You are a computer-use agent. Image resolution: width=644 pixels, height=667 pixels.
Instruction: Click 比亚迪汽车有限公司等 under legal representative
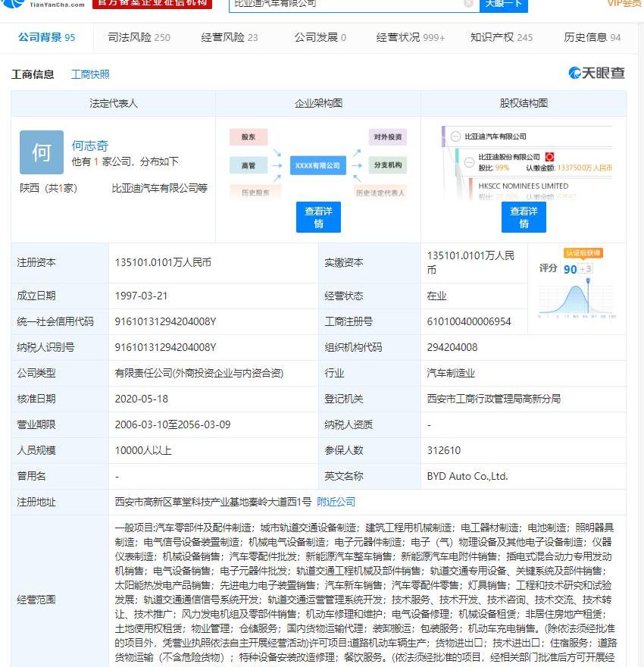click(x=159, y=188)
